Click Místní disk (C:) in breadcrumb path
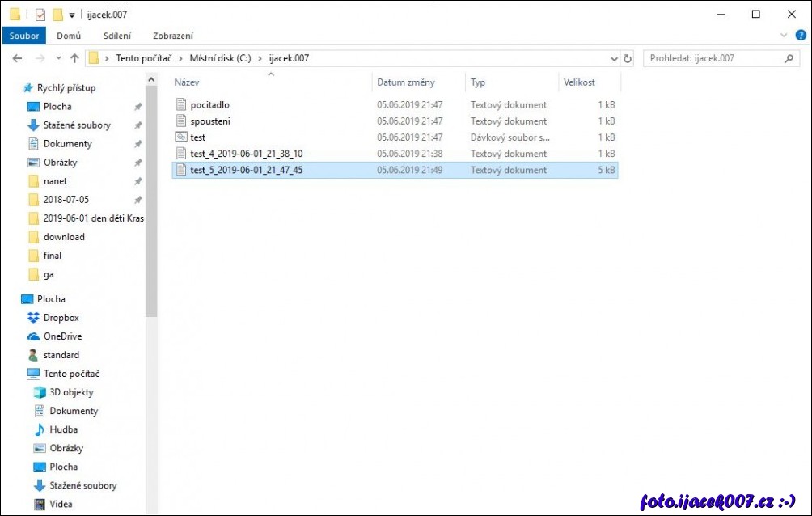The width and height of the screenshot is (812, 516). [220, 58]
